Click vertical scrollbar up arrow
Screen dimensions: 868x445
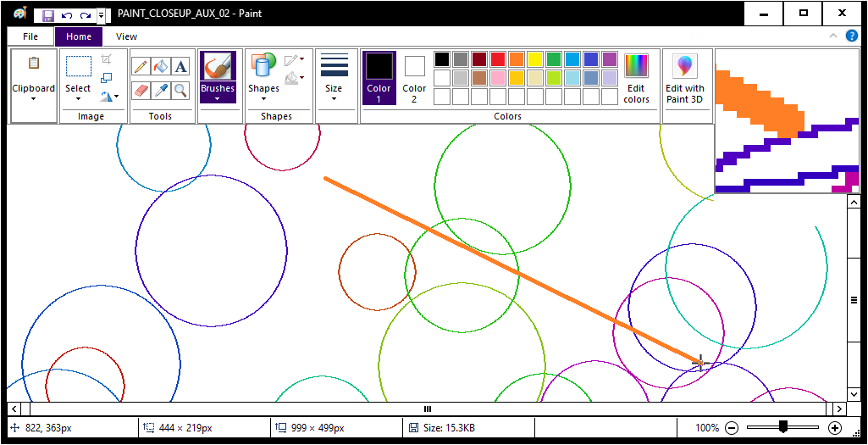tap(854, 201)
